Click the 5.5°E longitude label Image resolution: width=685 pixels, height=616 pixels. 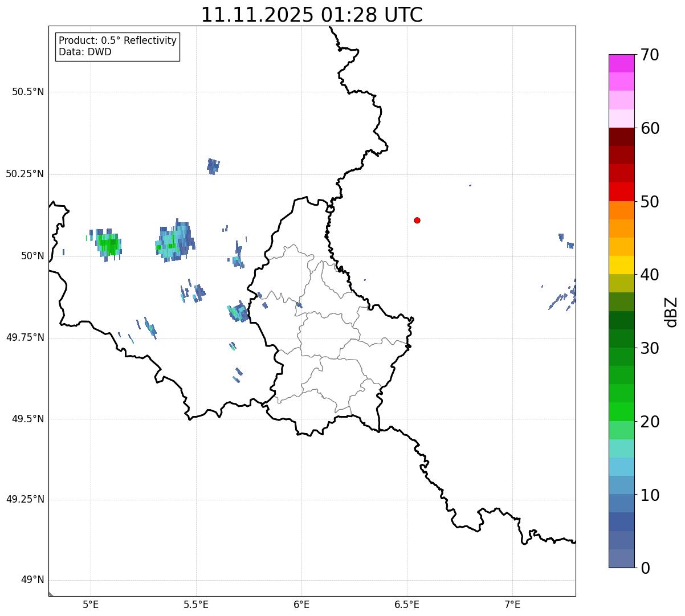coord(196,605)
